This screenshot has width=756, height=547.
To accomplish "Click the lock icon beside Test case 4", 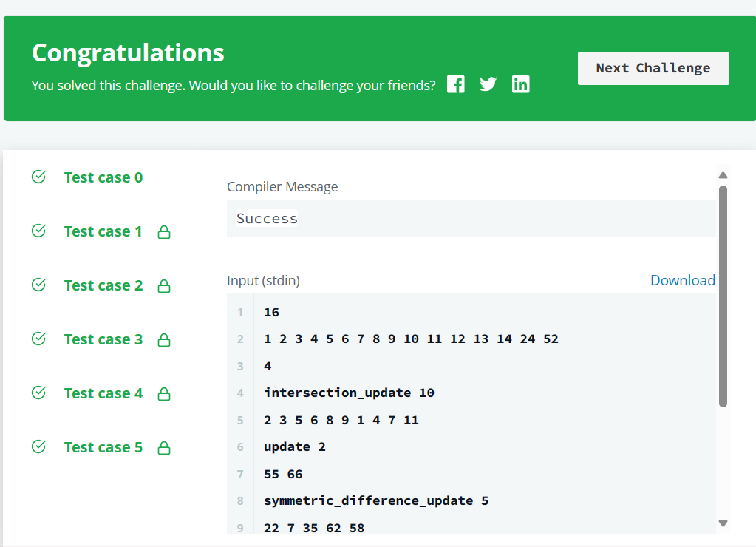I will pos(162,393).
